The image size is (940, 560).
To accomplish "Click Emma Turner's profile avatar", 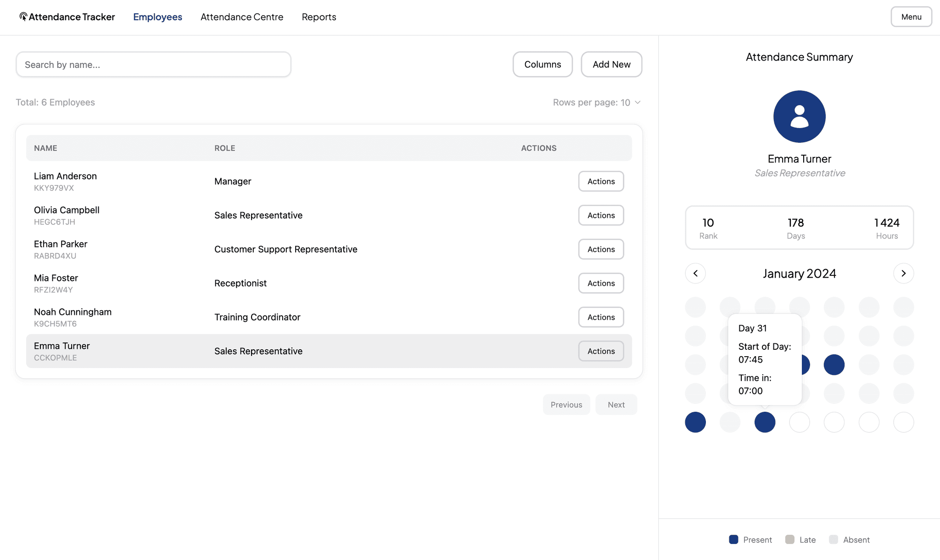I will coord(799,117).
